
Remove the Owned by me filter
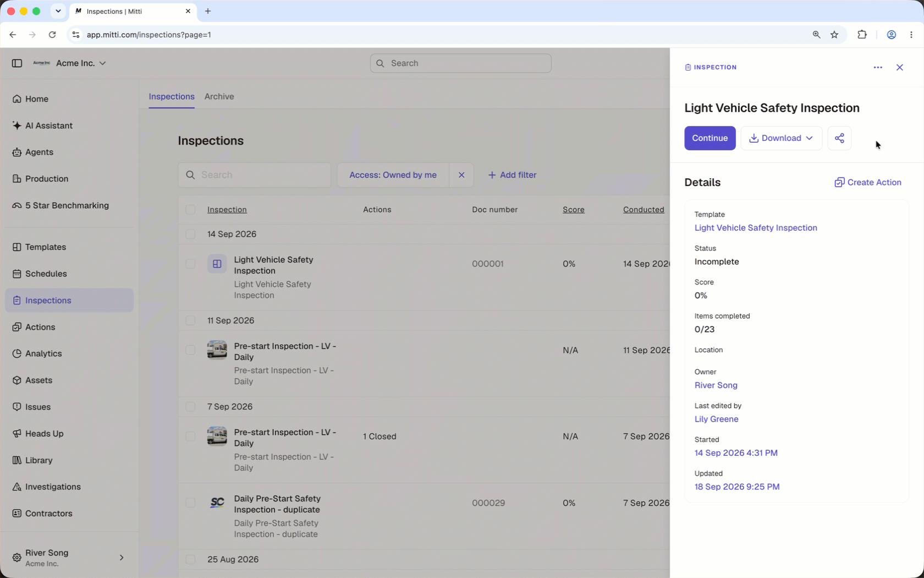pos(461,175)
